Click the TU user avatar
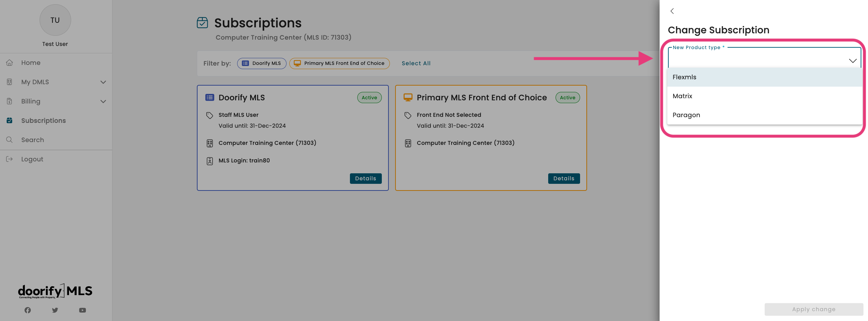Image resolution: width=868 pixels, height=321 pixels. (55, 20)
